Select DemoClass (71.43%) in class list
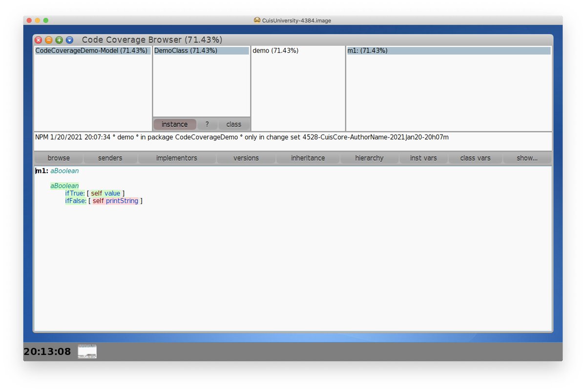The image size is (586, 392). (201, 51)
